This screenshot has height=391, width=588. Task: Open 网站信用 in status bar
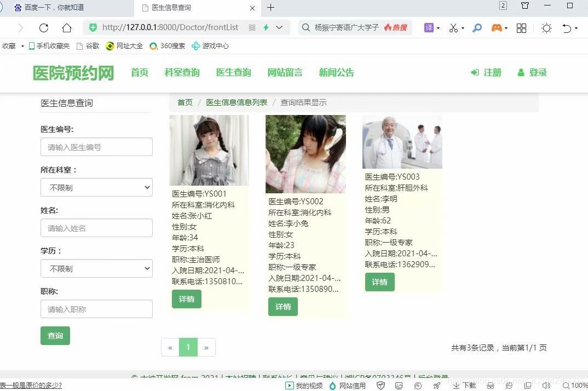[x=347, y=386]
